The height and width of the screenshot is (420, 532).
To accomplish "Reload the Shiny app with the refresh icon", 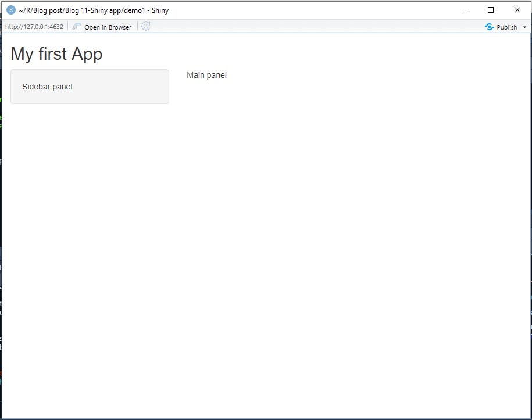I will coord(145,27).
